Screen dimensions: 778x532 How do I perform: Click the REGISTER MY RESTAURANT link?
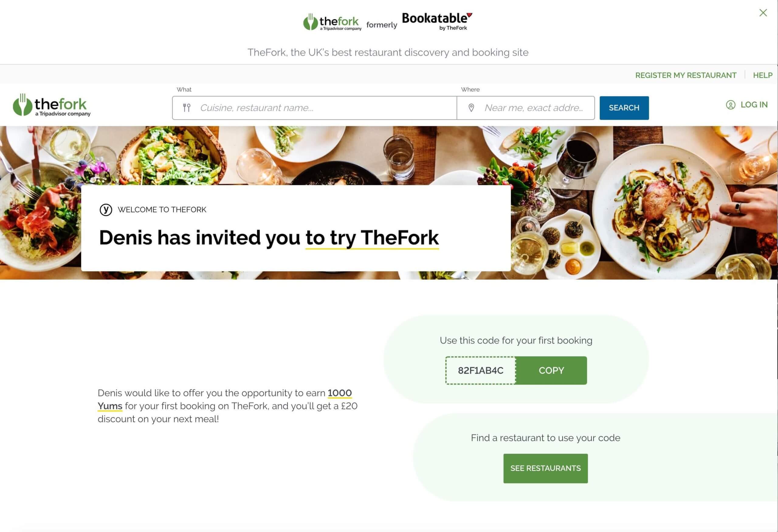(686, 75)
